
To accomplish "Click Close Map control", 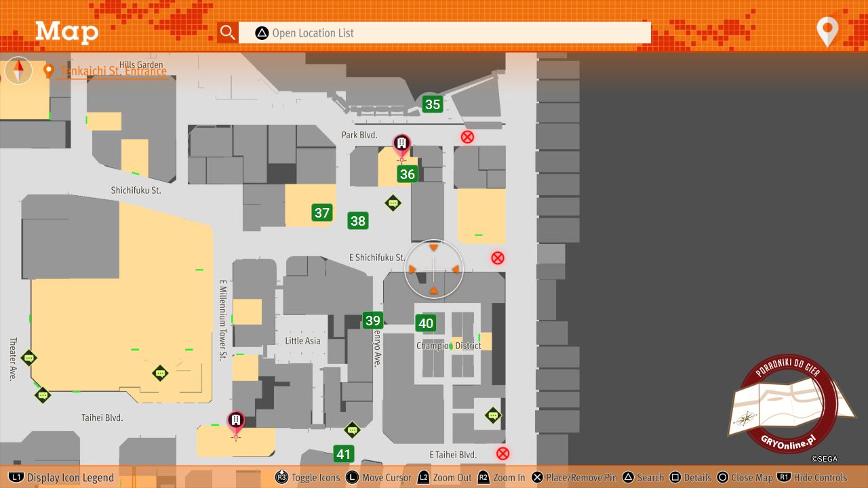I will coord(745,477).
